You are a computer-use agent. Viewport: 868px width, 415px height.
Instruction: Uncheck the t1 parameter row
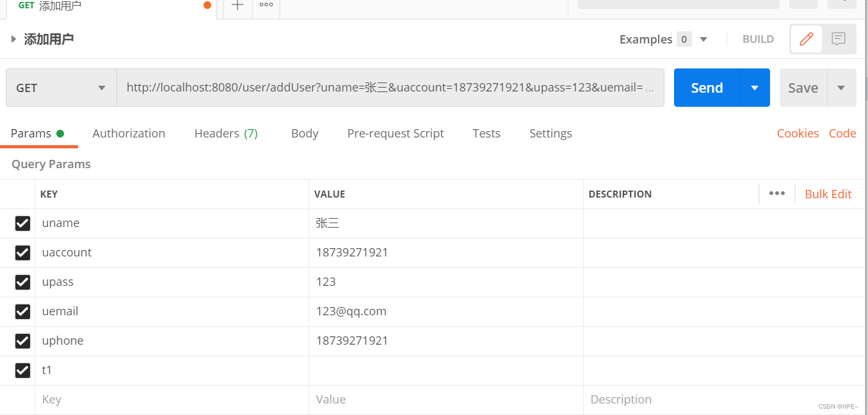[x=22, y=370]
